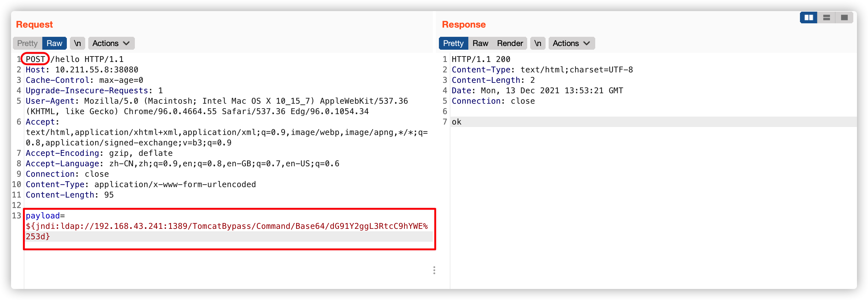Image resolution: width=868 pixels, height=300 pixels.
Task: Select the combined single-pane layout icon
Action: 844,17
